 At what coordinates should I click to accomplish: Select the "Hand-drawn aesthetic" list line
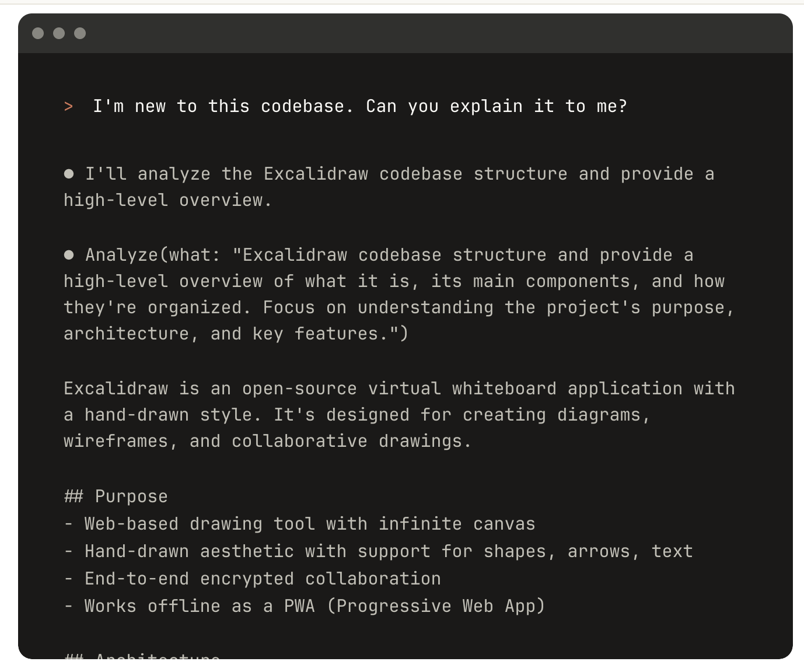tap(388, 551)
